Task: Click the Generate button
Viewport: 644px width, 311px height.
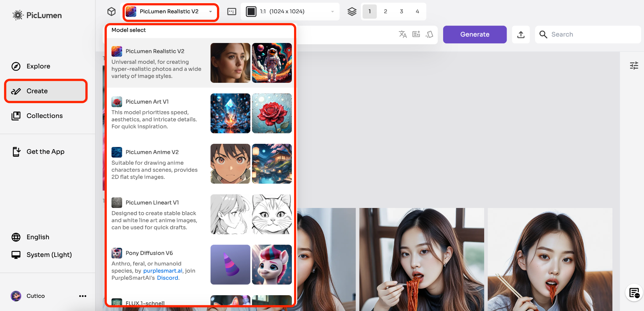Action: point(475,34)
